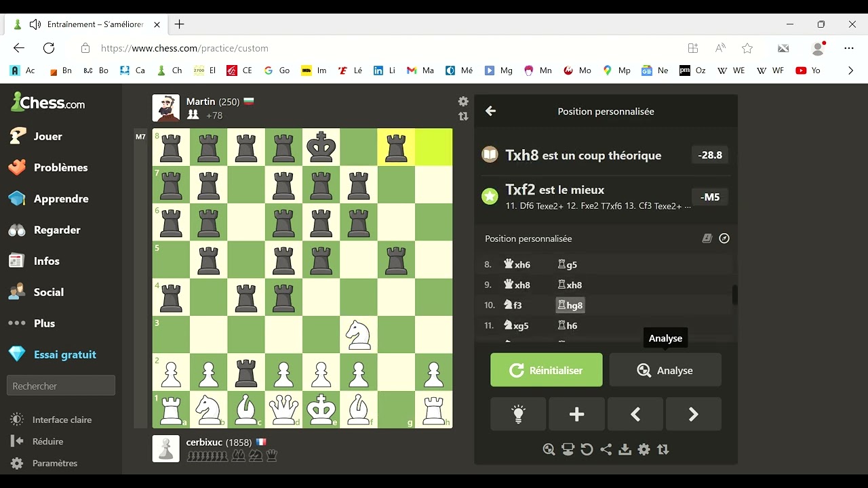This screenshot has width=868, height=488.
Task: Select White's move Qxh8 on move 9
Action: click(517, 285)
